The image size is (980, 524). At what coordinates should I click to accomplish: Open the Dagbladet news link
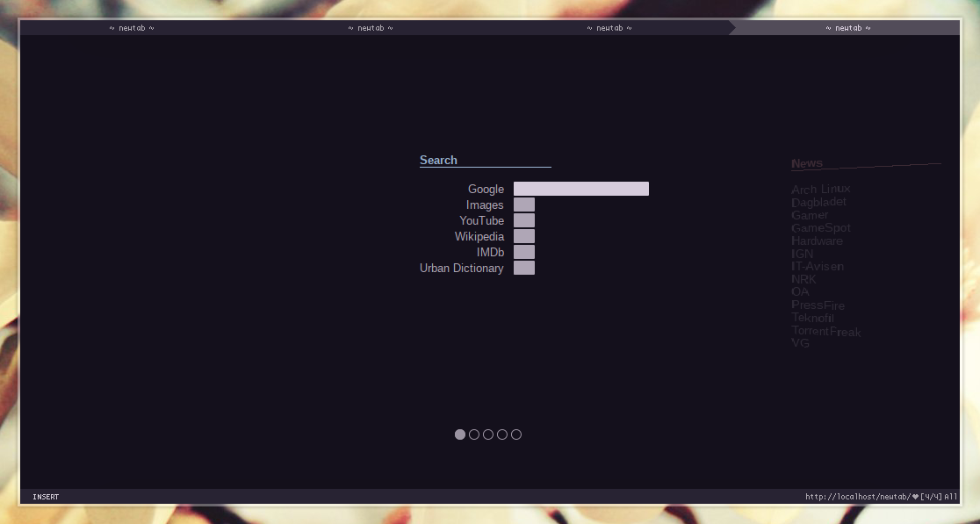point(818,202)
